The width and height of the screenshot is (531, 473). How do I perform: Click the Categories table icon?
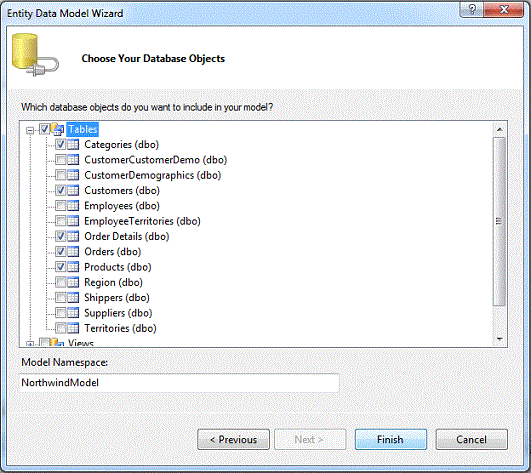coord(73,145)
